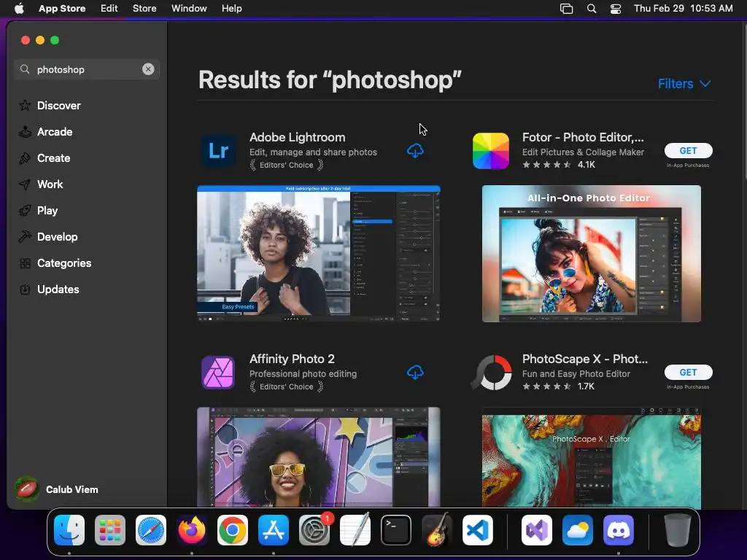Get the Fotor Photo Editor app
The height and width of the screenshot is (560, 747).
click(688, 150)
